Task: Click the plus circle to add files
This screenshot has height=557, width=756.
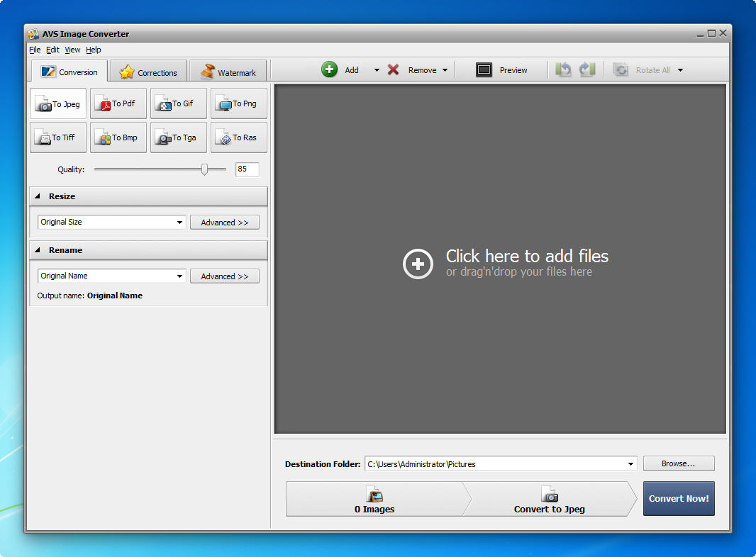Action: pyautogui.click(x=418, y=264)
